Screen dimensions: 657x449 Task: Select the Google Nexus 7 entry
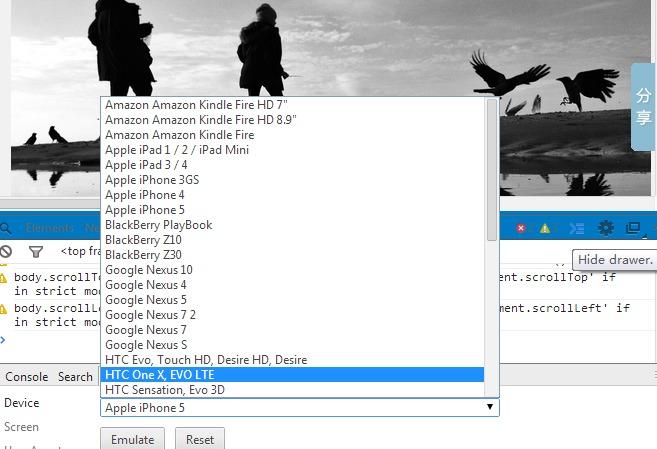[x=292, y=330]
